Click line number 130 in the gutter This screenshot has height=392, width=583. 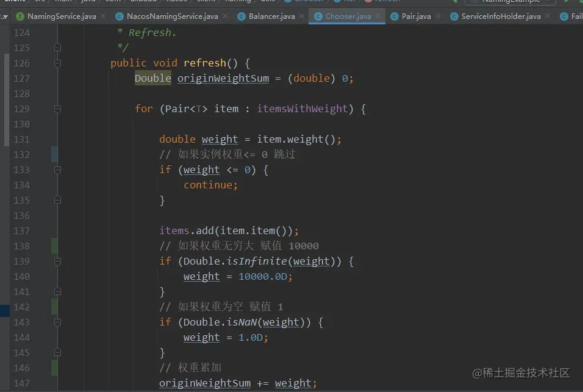click(x=21, y=124)
